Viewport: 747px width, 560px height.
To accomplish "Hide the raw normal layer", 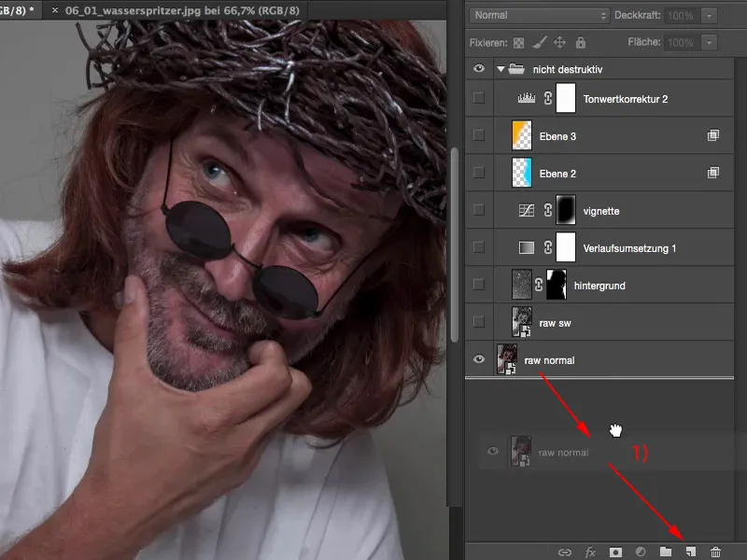I will [x=479, y=359].
